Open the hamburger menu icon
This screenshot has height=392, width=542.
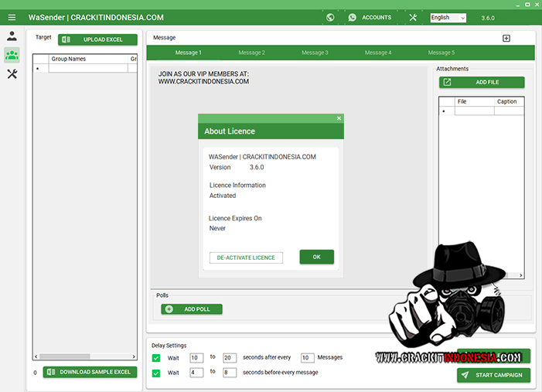tap(12, 18)
